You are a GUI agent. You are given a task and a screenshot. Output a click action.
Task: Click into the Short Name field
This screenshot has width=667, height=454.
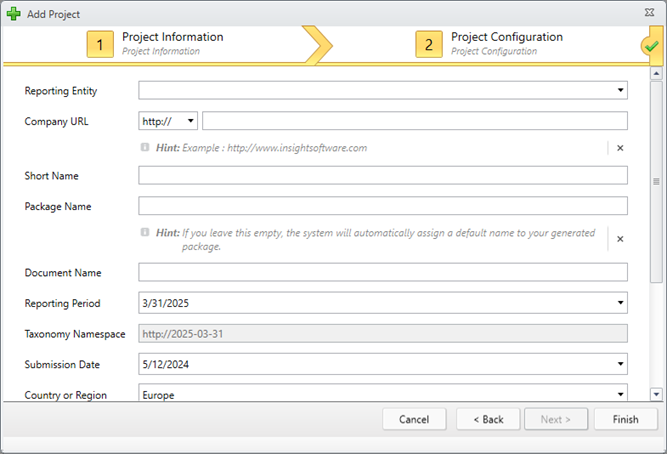pos(383,175)
